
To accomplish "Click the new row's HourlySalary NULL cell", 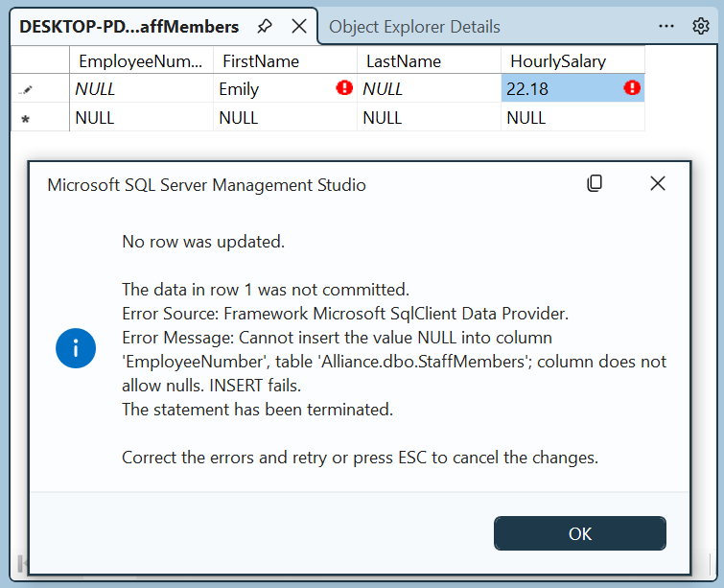I will [x=573, y=117].
